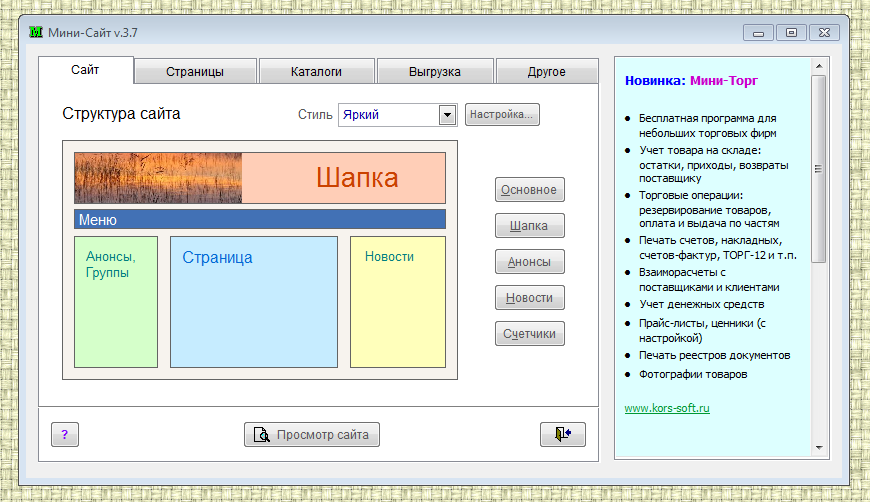Click the info panel scroll down arrow
Viewport: 870px width, 502px height.
coord(819,448)
